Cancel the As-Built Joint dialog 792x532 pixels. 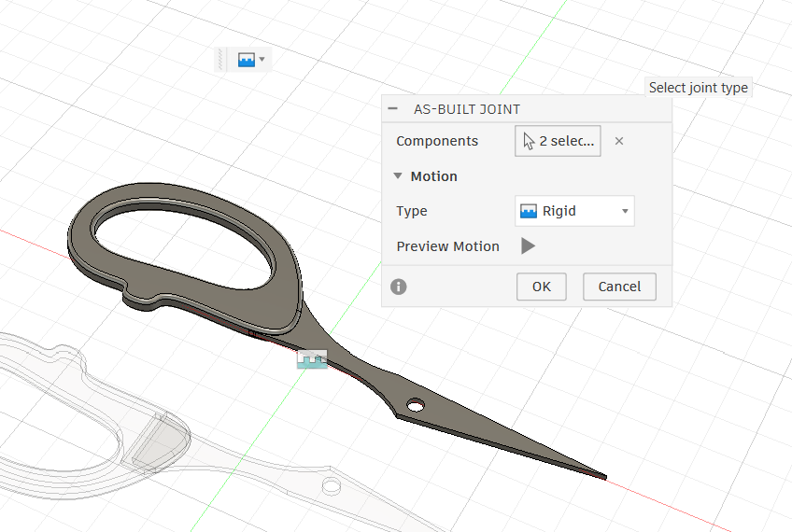coord(619,287)
